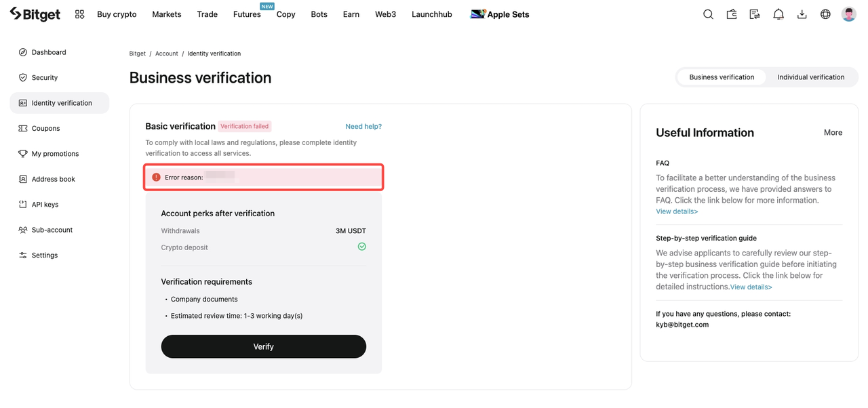Screen dimensions: 868x408
Task: Click the Error reason message bar
Action: 264,178
